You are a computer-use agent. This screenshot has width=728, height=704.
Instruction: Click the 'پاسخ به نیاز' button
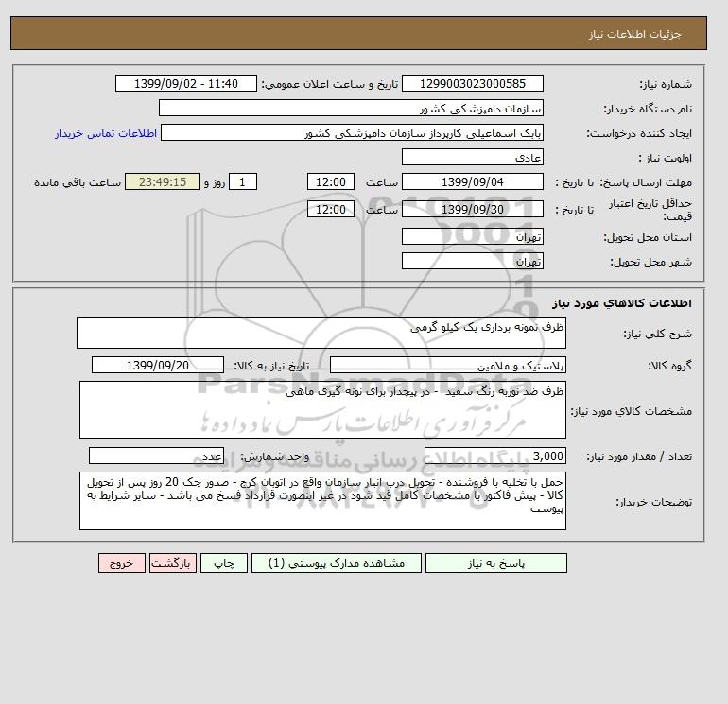(x=495, y=563)
